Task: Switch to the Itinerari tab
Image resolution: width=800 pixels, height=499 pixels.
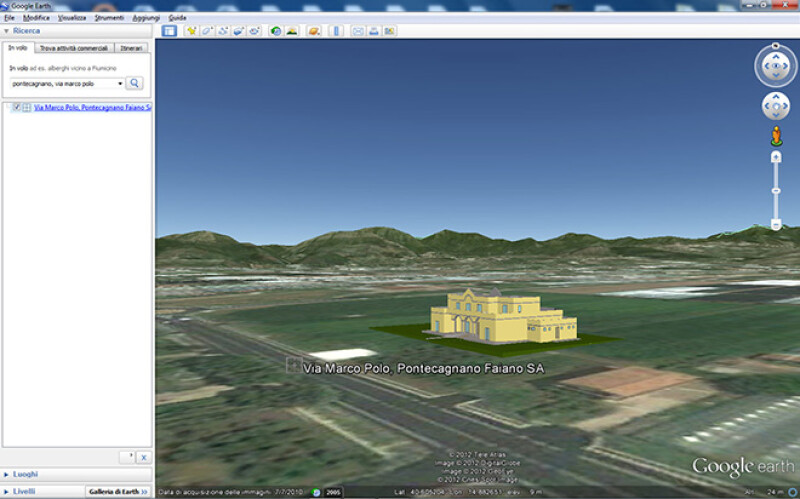Action: pos(131,48)
